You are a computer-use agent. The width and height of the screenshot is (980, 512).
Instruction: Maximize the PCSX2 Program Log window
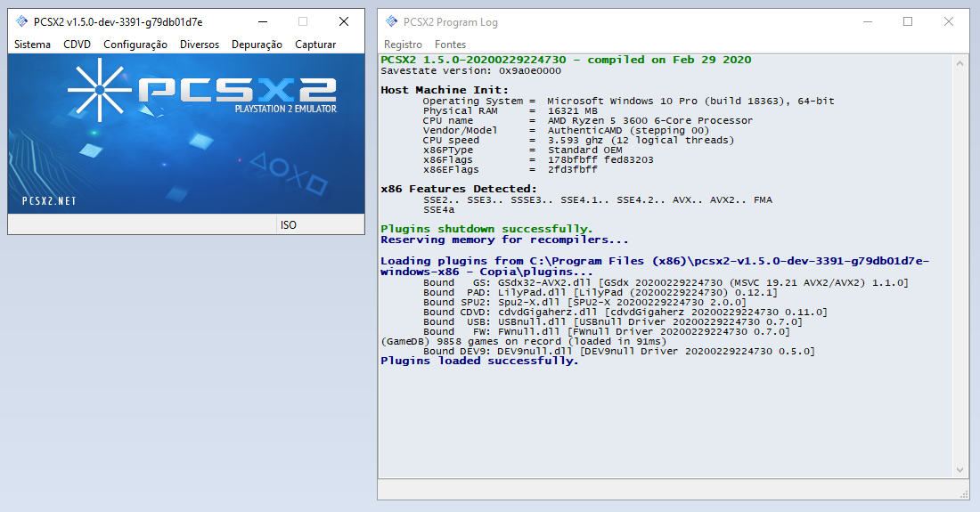[x=908, y=22]
